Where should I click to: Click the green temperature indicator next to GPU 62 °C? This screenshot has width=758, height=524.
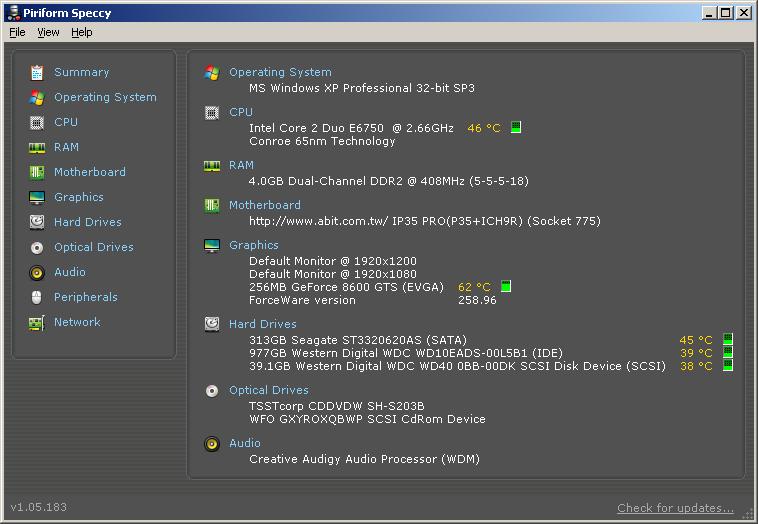pos(506,286)
